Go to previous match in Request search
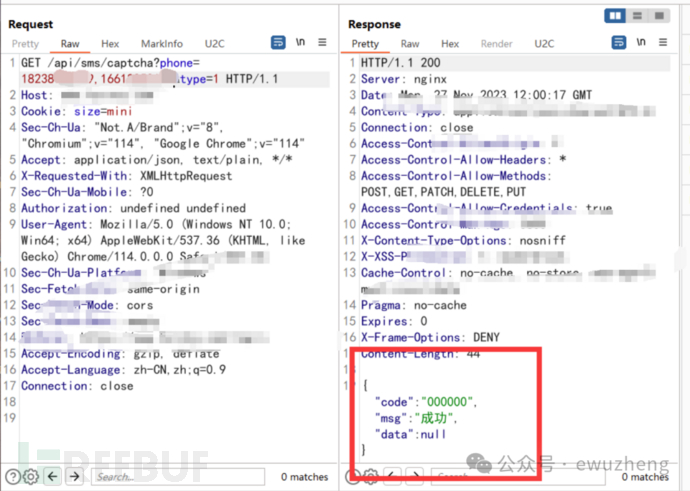 click(53, 476)
